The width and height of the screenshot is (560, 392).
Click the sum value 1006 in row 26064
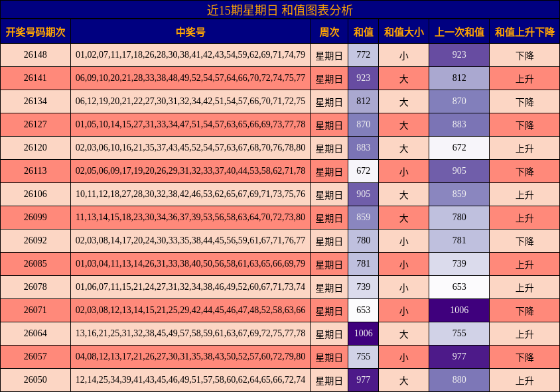(363, 334)
